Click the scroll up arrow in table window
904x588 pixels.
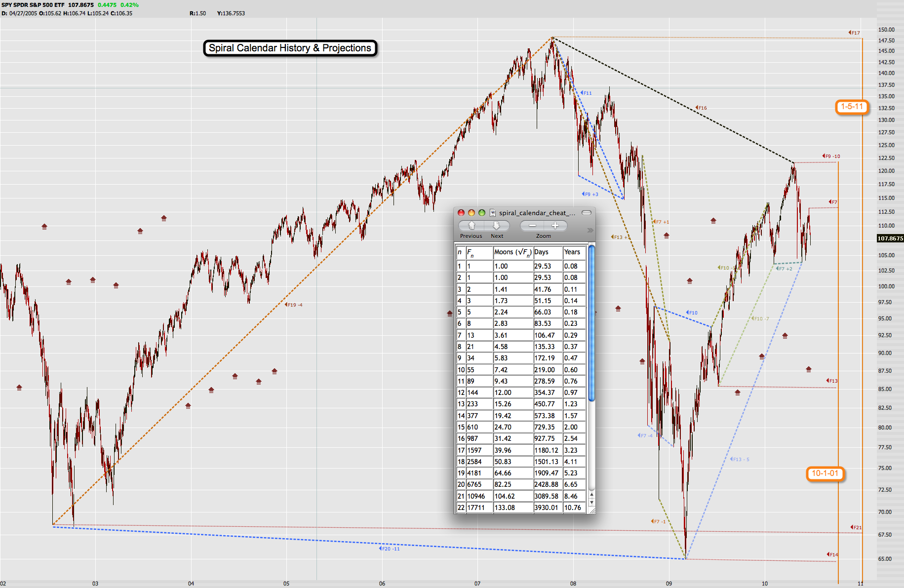coord(591,494)
